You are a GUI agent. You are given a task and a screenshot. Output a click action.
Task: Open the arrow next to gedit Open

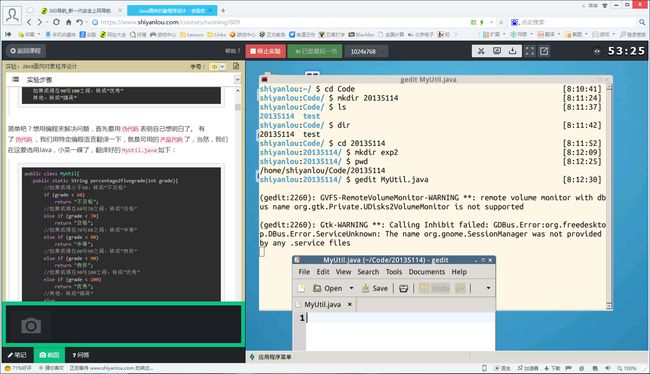click(352, 288)
